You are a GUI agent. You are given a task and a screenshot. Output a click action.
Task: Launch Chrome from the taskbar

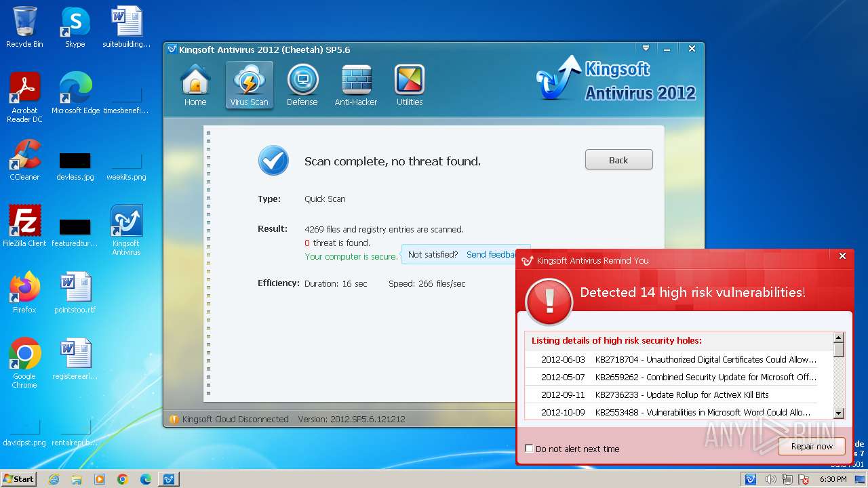123,479
